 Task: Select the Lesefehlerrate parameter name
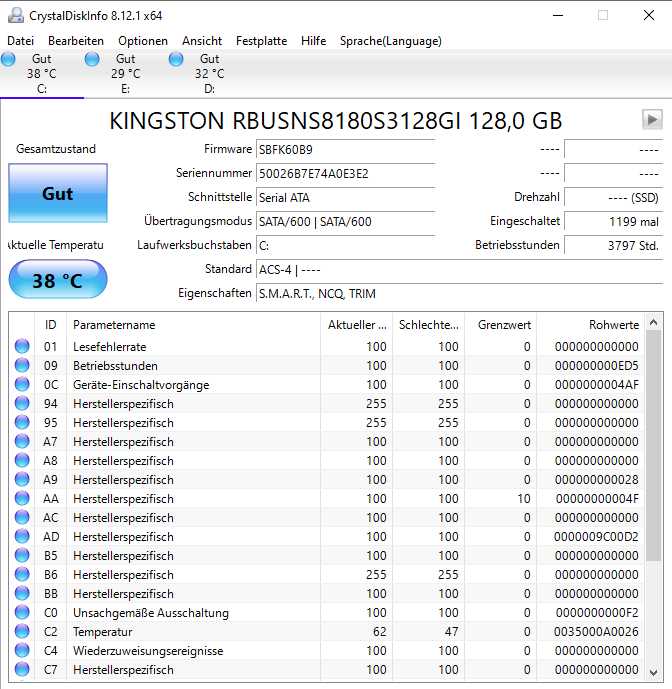click(x=109, y=347)
